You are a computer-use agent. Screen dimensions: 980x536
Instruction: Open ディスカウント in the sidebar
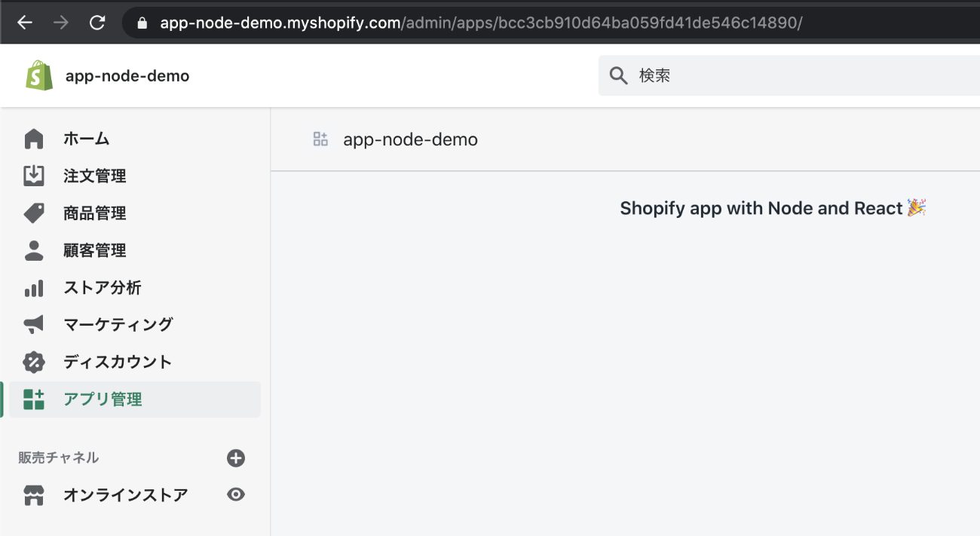point(118,362)
